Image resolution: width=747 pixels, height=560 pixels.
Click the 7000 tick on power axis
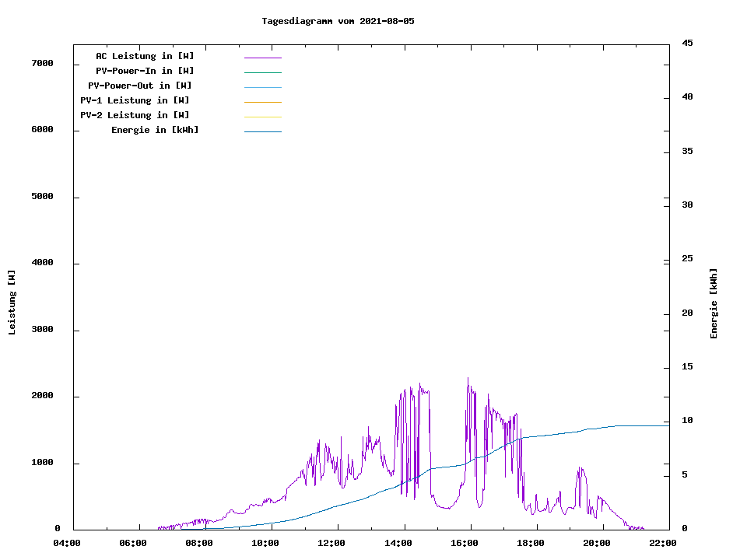(x=41, y=63)
